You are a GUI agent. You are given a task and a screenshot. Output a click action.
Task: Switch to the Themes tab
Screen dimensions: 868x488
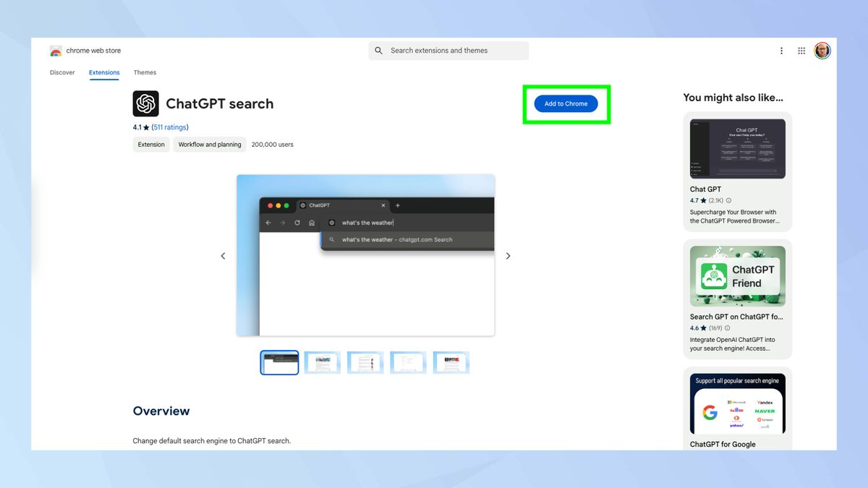145,72
